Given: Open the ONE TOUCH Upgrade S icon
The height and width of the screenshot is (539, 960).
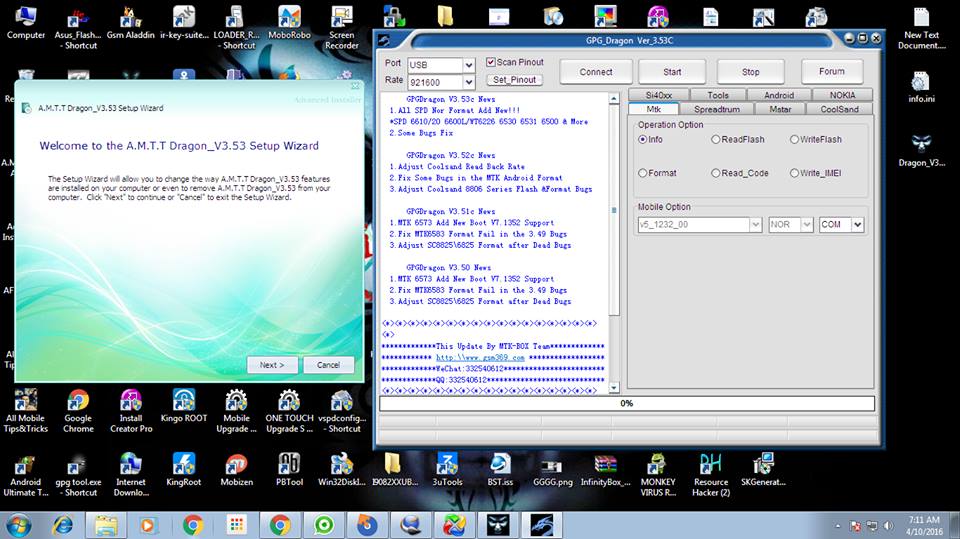Looking at the screenshot, I should click(289, 411).
